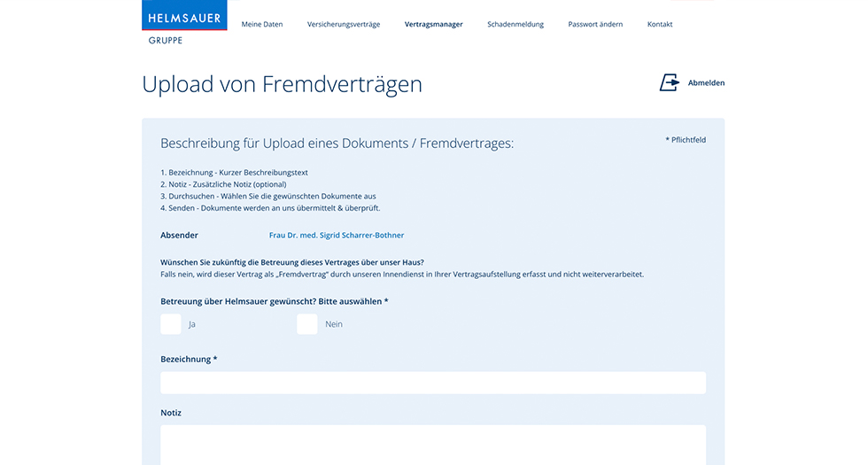Click the line '3. Durchsuchen - Wählen Sie die gewünschten Dokumente aus'

[267, 197]
